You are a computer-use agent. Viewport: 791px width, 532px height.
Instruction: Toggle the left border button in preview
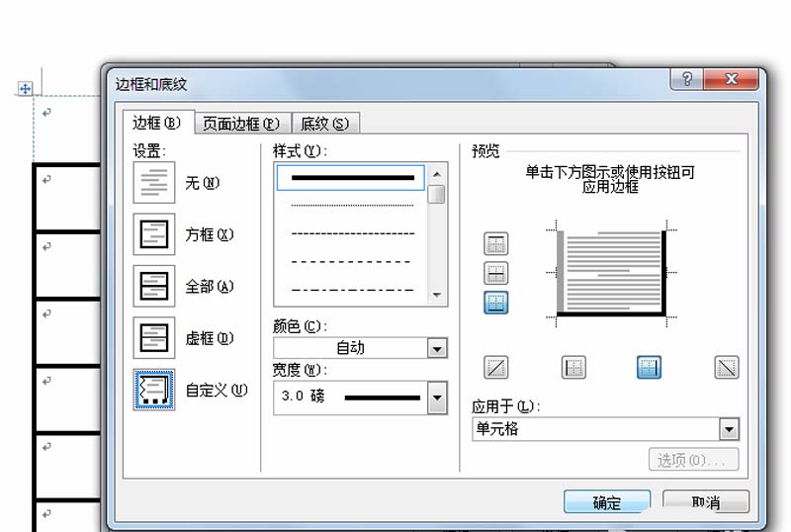pos(573,368)
